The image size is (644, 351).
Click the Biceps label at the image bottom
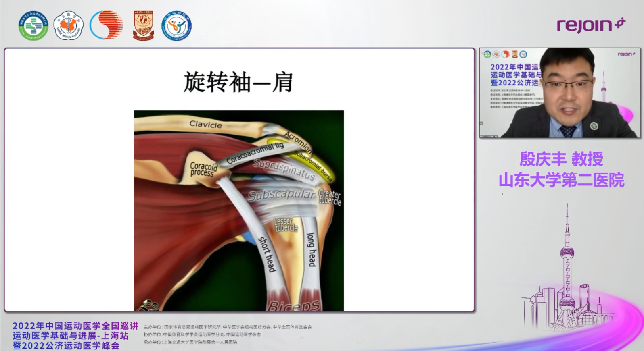click(294, 306)
